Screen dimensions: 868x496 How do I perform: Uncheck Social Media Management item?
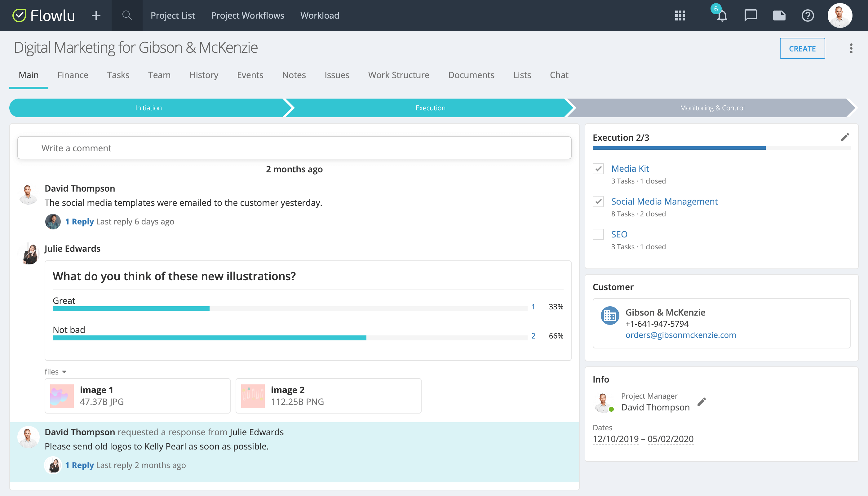coord(598,202)
